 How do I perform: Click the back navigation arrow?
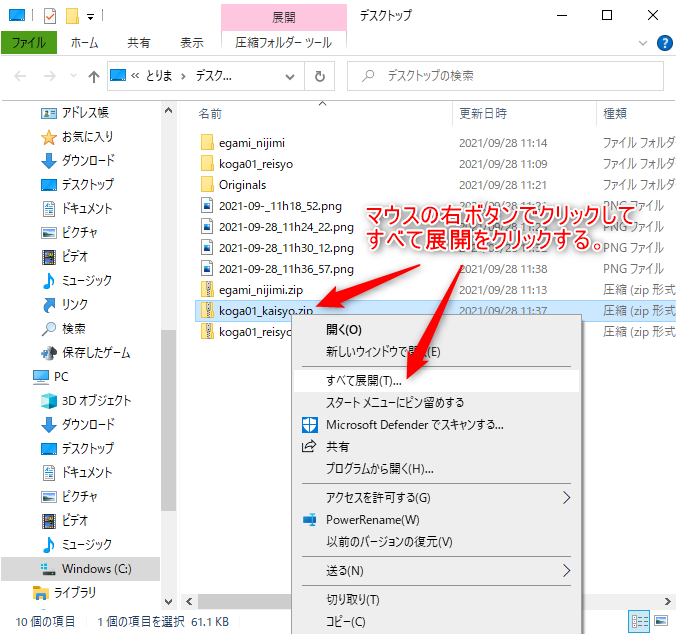click(x=20, y=76)
